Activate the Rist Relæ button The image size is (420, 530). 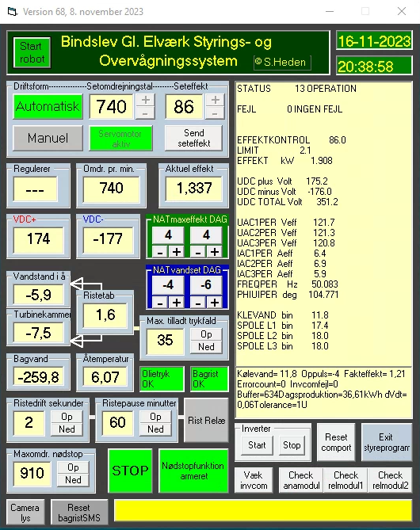tap(206, 420)
